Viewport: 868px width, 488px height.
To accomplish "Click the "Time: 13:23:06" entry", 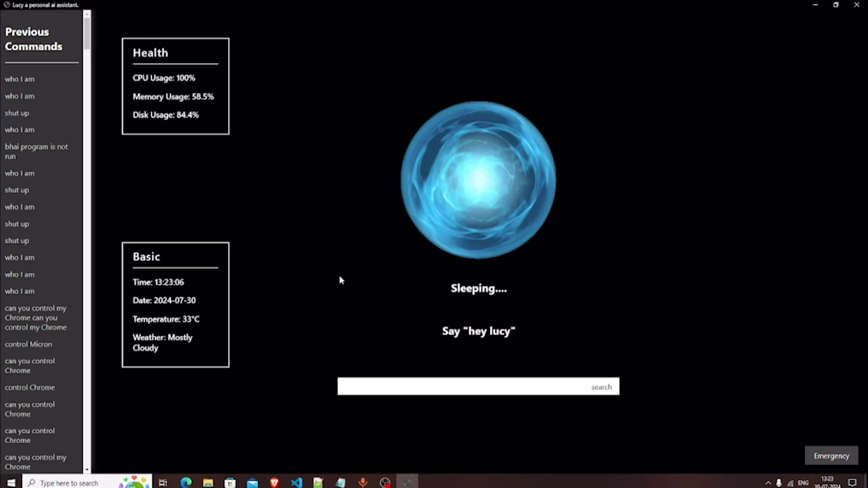I will pyautogui.click(x=159, y=282).
